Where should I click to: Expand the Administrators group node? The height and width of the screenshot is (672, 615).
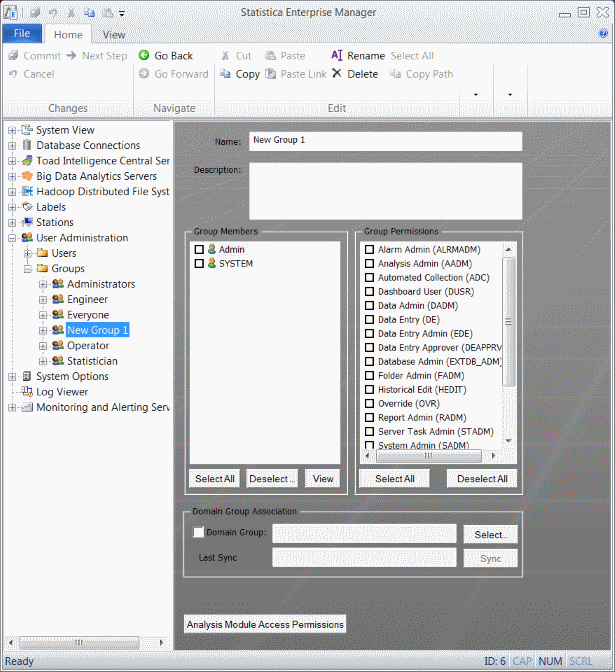coord(43,285)
